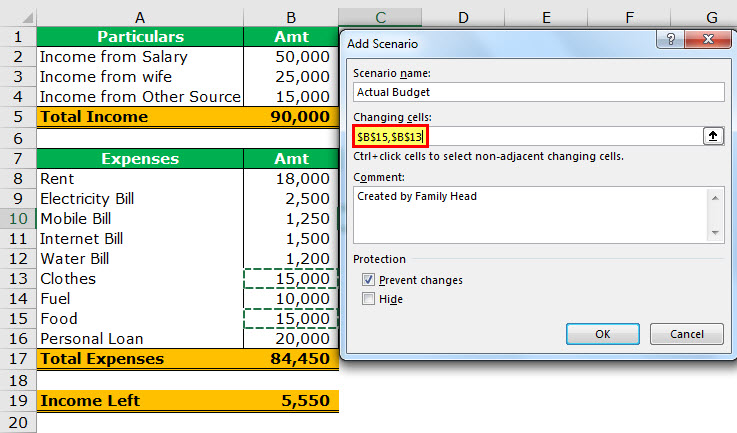Click the Income Left label cell
This screenshot has width=737, height=433.
click(140, 401)
